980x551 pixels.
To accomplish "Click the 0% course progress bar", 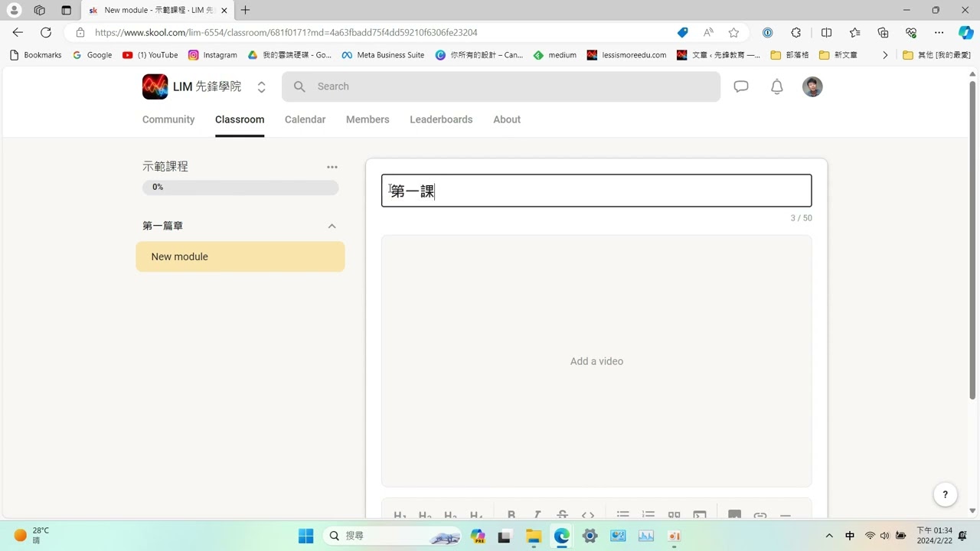I will pos(240,187).
